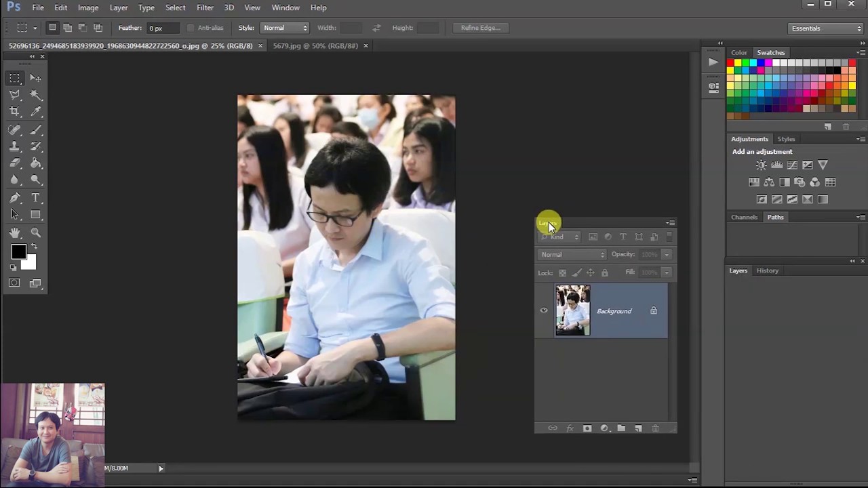This screenshot has width=868, height=488.
Task: Select the Brush tool
Action: pos(36,129)
